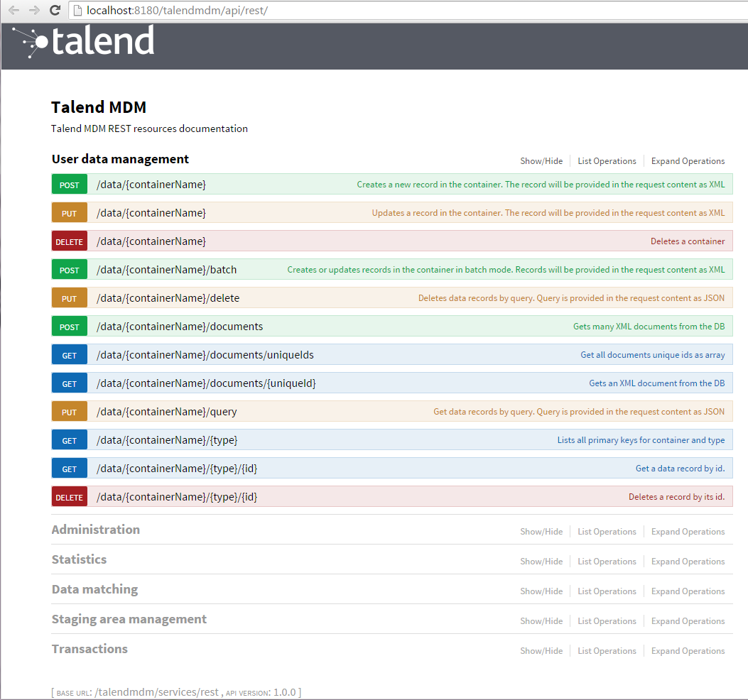This screenshot has width=748, height=700.
Task: Click the red DELETE badge for {type}/{id}
Action: coord(70,497)
